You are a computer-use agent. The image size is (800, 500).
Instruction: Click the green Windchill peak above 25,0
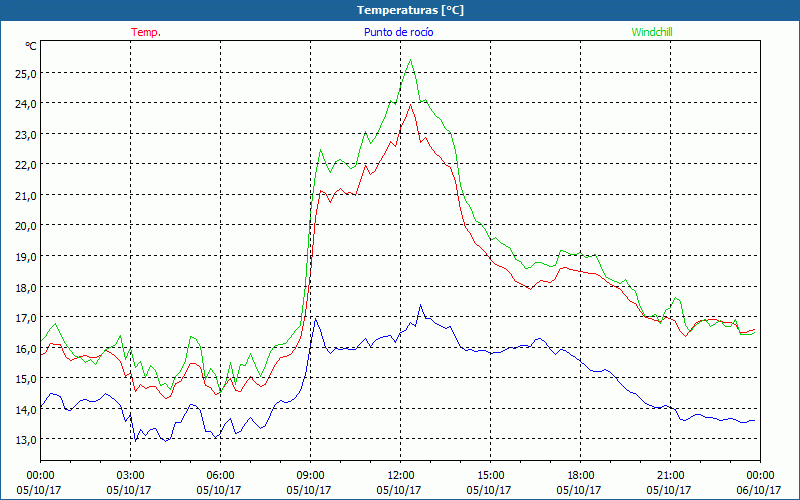coord(411,60)
